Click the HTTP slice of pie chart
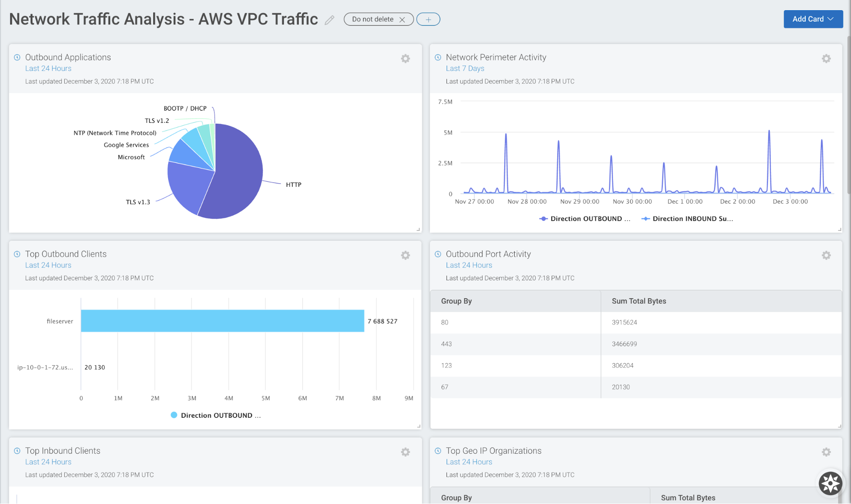 [x=238, y=174]
